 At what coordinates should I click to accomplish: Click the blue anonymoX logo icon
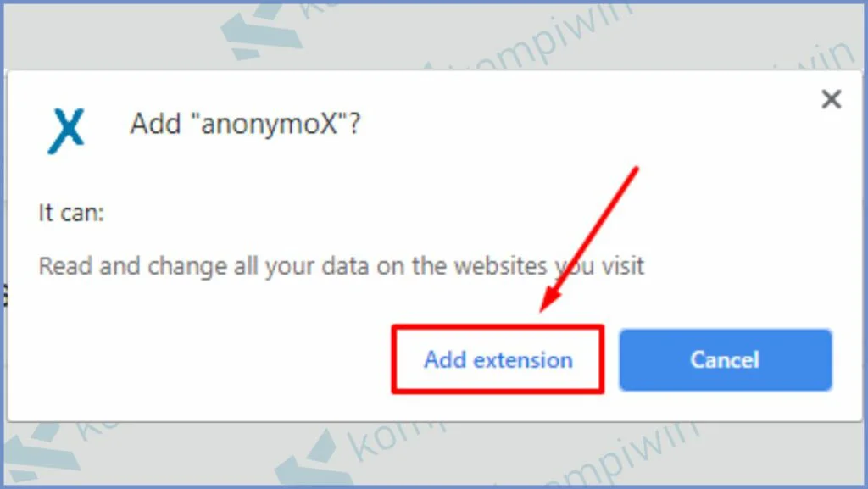click(x=66, y=131)
